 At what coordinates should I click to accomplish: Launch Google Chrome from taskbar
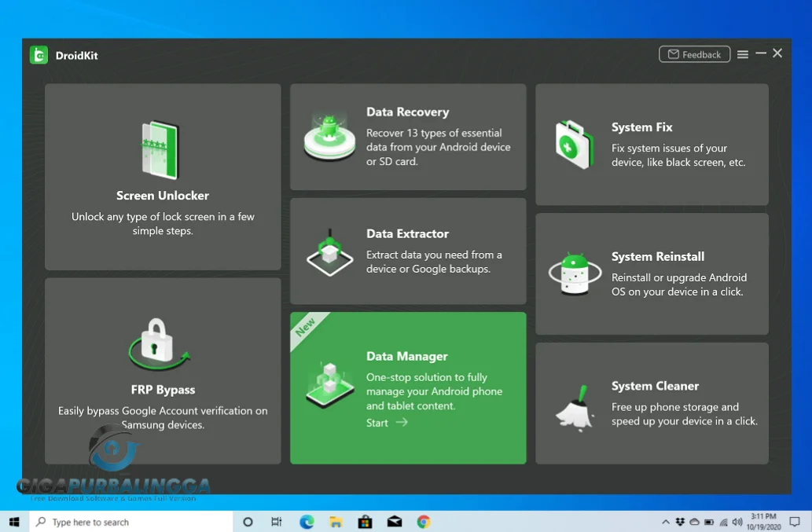[x=424, y=522]
